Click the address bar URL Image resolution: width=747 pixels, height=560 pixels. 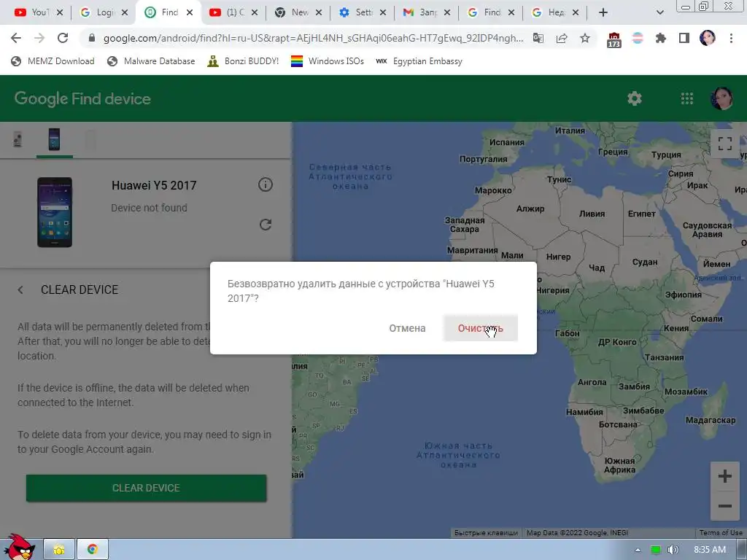(313, 38)
